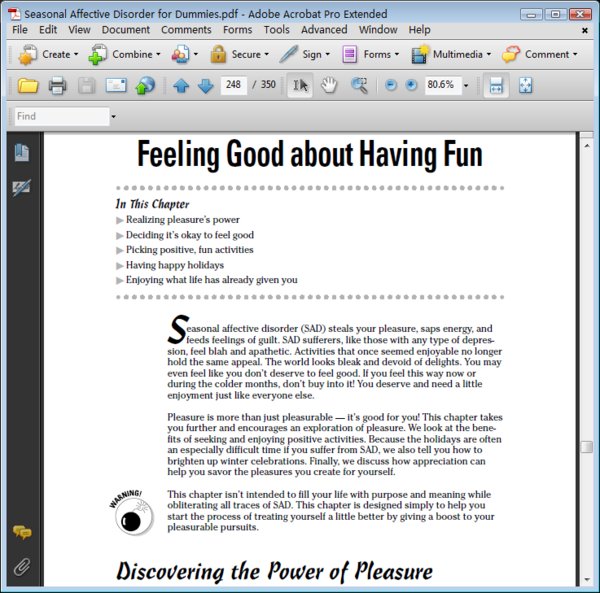Viewport: 600px width, 593px height.
Task: Open the Tools menu
Action: (276, 29)
